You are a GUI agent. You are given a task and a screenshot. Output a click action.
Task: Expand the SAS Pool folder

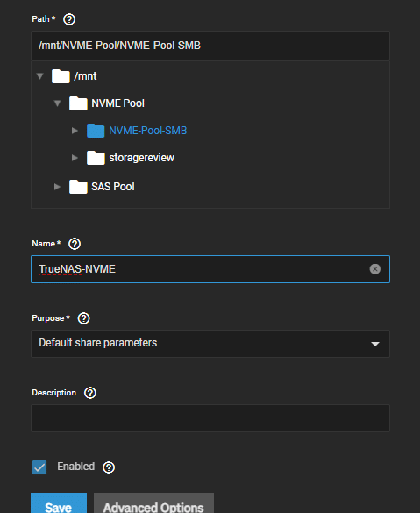[57, 187]
